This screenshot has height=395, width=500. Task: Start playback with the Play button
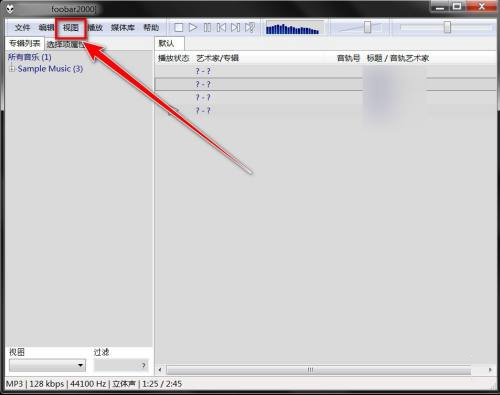click(x=193, y=28)
